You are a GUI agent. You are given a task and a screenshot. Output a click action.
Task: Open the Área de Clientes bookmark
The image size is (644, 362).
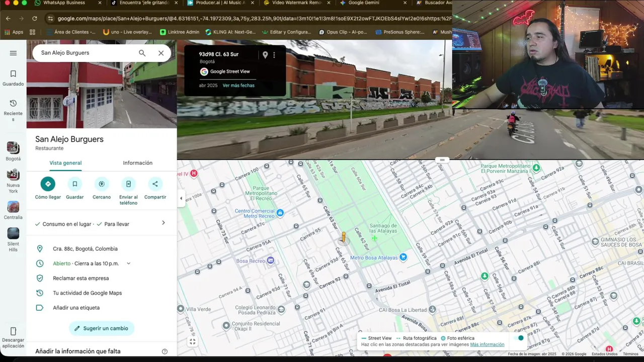pos(70,32)
